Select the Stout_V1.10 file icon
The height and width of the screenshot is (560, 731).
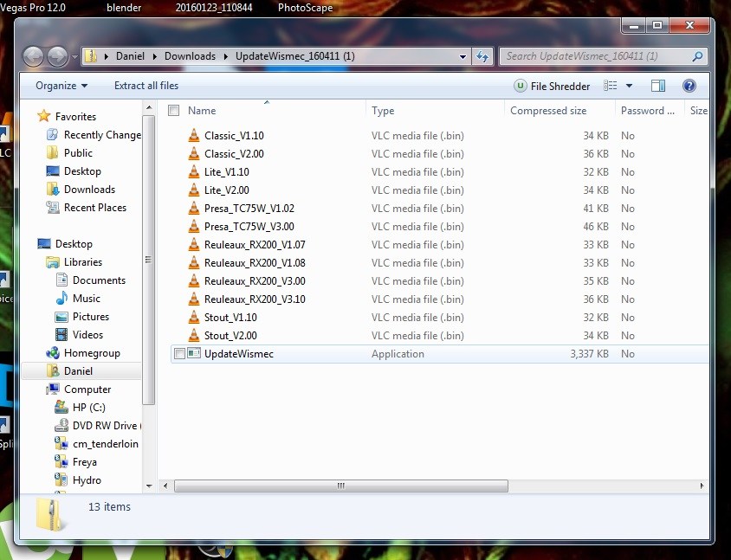coord(194,317)
